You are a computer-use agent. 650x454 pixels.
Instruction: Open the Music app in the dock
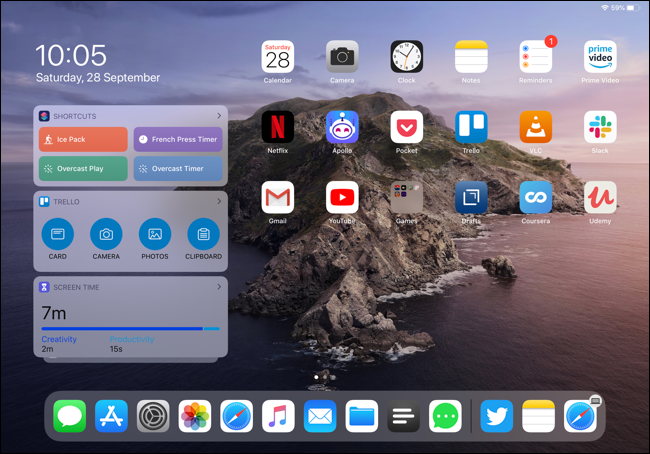[278, 416]
